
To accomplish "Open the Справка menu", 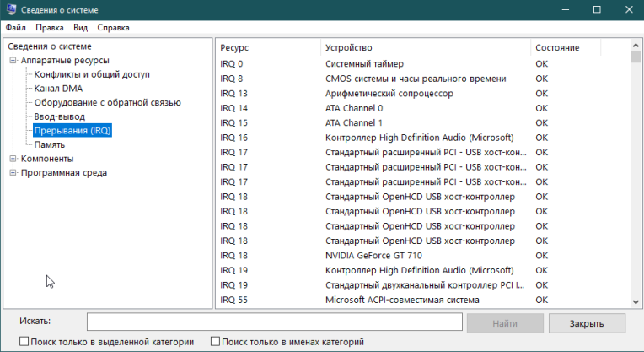I will click(114, 27).
